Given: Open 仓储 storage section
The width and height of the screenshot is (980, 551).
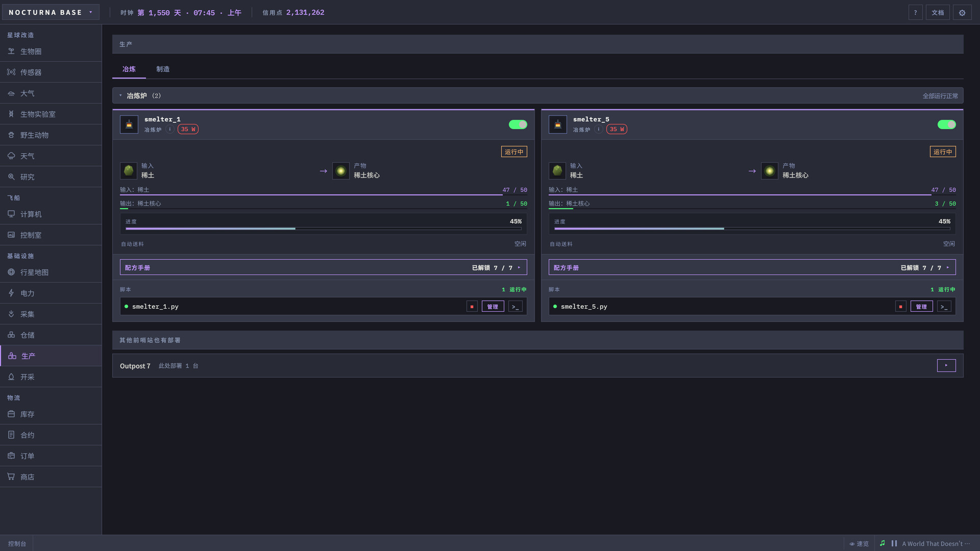Looking at the screenshot, I should click(51, 335).
